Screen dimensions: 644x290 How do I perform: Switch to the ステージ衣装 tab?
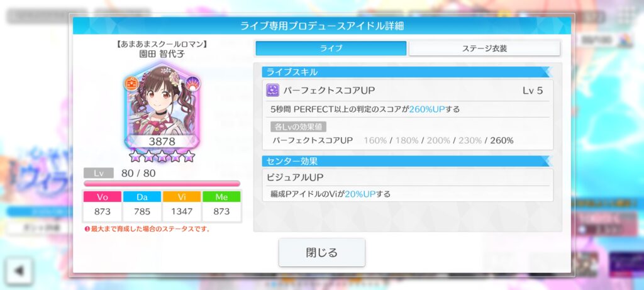tap(485, 48)
